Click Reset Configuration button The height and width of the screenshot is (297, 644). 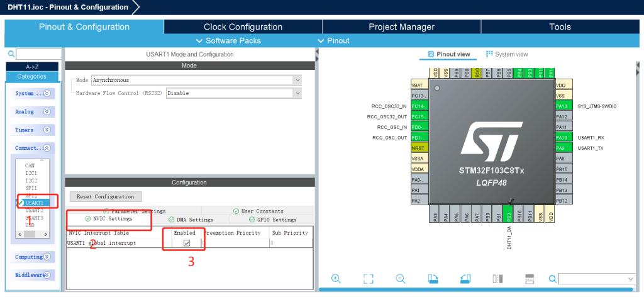106,196
